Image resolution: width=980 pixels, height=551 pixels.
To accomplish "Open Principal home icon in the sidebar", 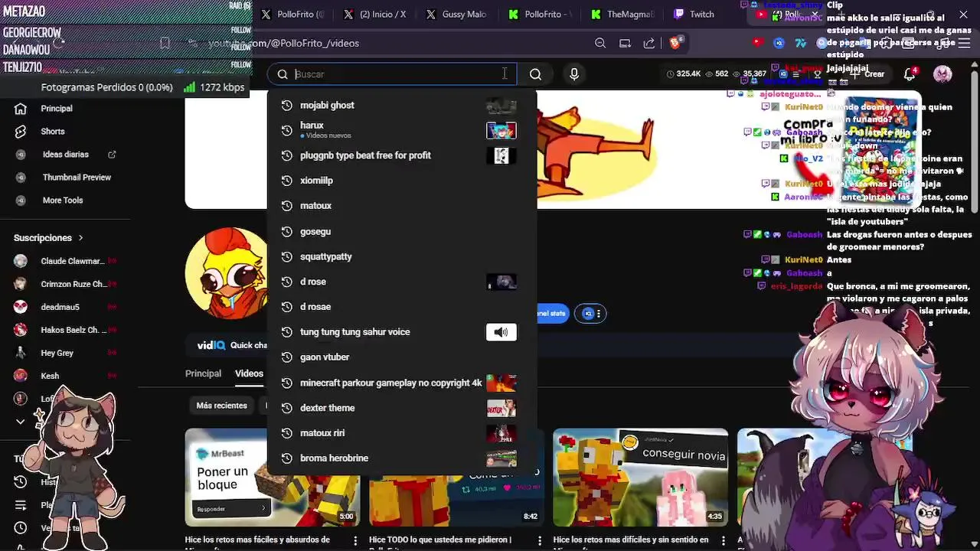I will coord(21,109).
